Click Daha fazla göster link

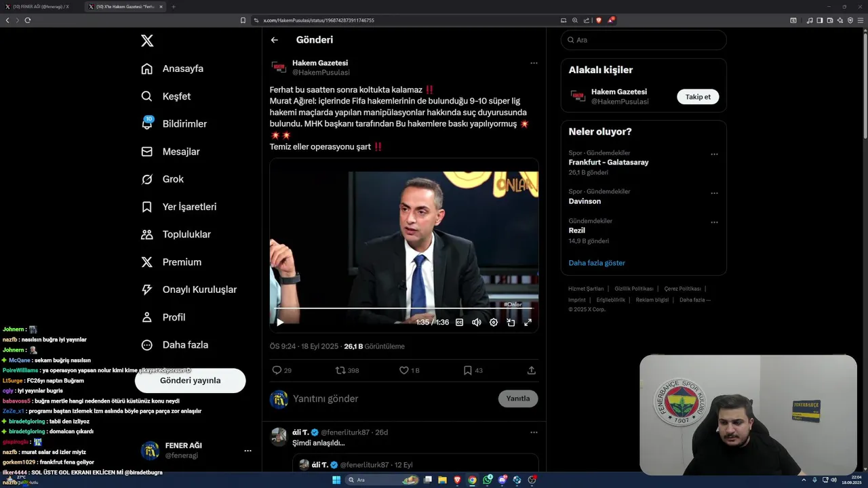(x=597, y=263)
